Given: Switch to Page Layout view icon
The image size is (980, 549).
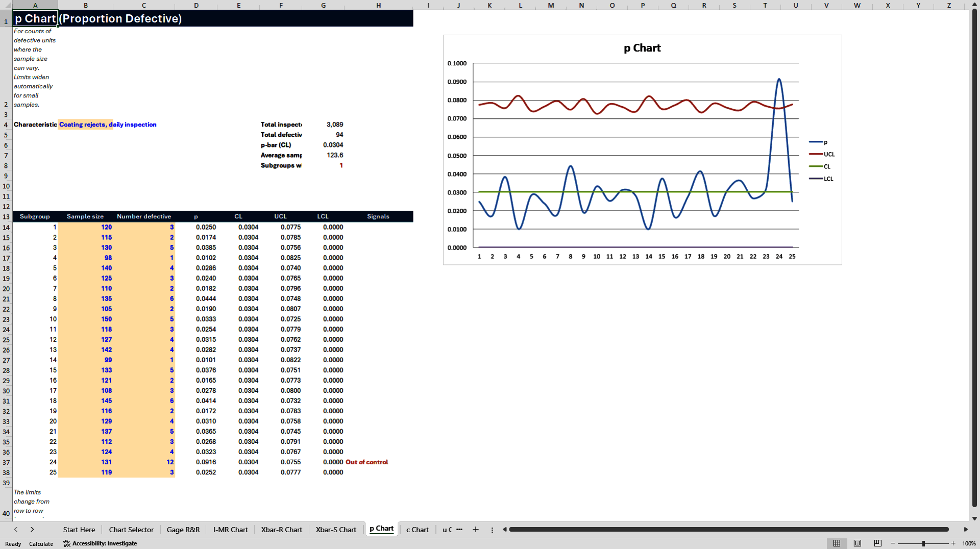Looking at the screenshot, I should pyautogui.click(x=857, y=543).
